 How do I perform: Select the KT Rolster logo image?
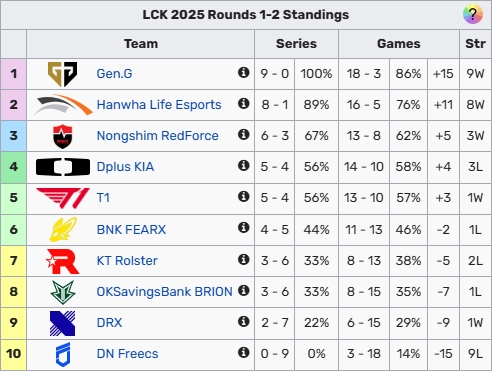(x=63, y=261)
